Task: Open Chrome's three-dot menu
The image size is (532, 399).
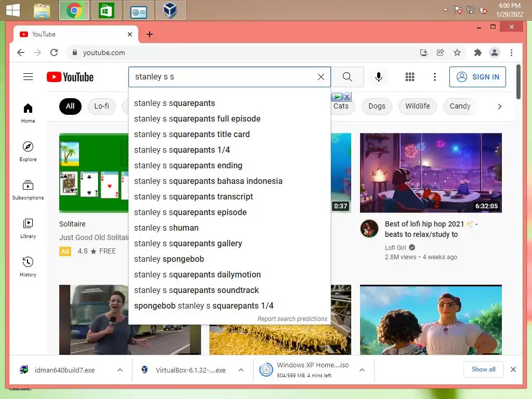Action: click(511, 52)
